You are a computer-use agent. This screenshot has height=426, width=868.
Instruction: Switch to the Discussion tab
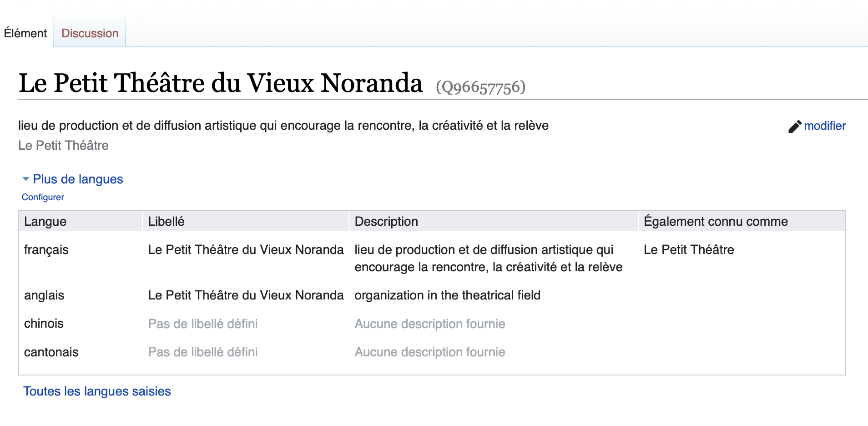[89, 33]
